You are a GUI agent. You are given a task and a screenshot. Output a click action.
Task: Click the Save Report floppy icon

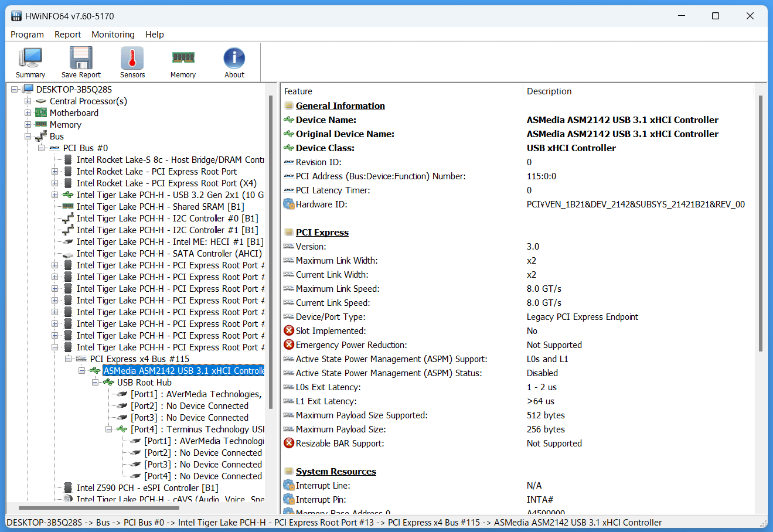(x=81, y=58)
